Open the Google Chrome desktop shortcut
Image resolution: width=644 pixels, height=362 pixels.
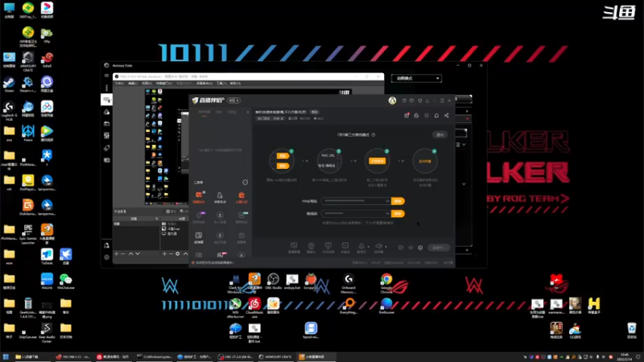click(x=386, y=282)
